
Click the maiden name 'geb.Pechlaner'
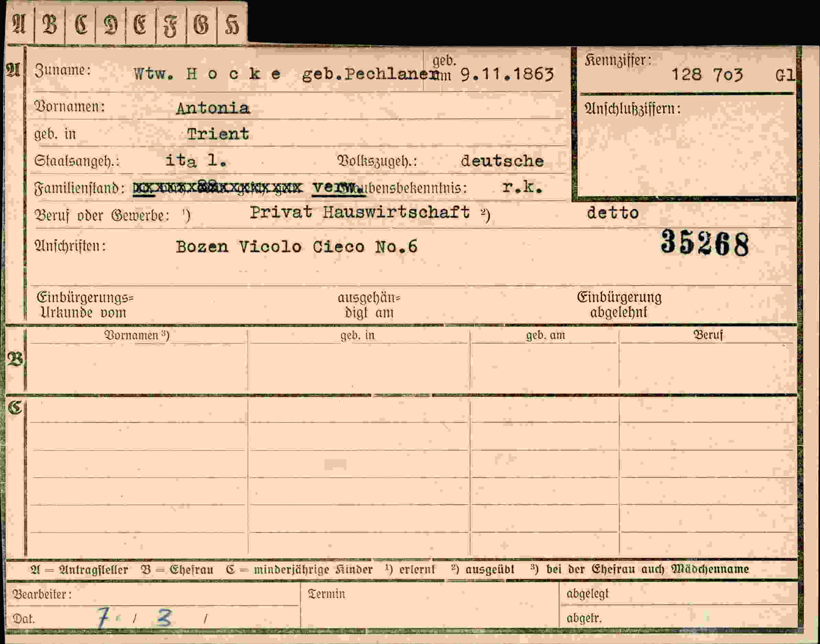click(370, 74)
